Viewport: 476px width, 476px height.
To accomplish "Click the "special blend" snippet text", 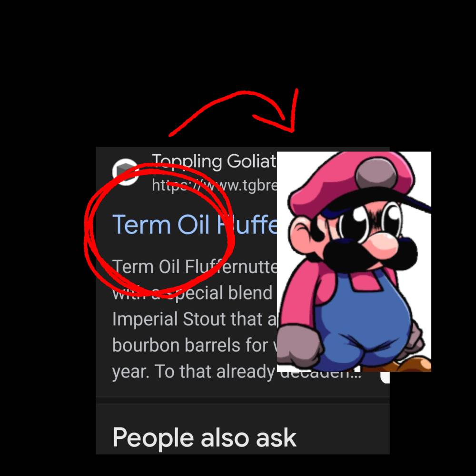I will 219,293.
